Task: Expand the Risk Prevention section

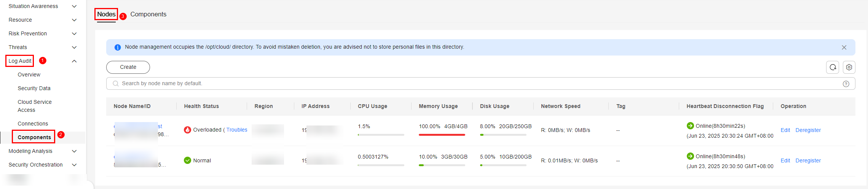Action: coord(74,33)
